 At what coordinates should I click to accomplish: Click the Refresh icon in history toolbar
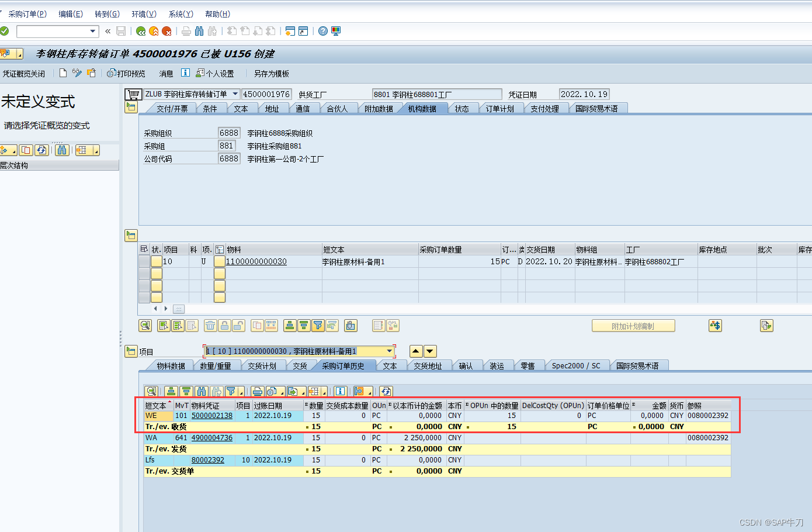point(386,391)
